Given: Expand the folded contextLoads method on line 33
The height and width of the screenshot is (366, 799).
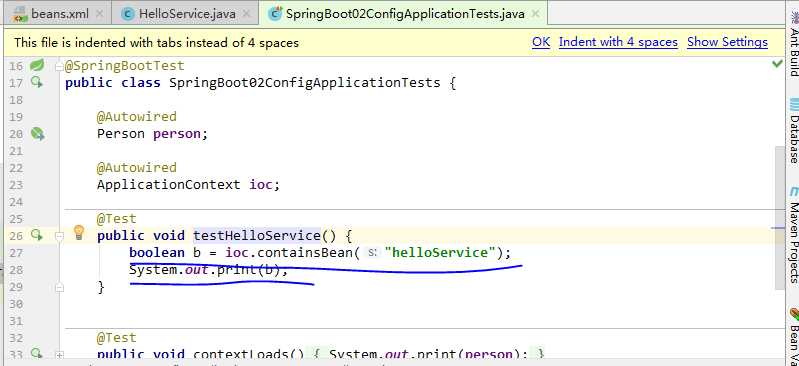Looking at the screenshot, I should coord(59,354).
